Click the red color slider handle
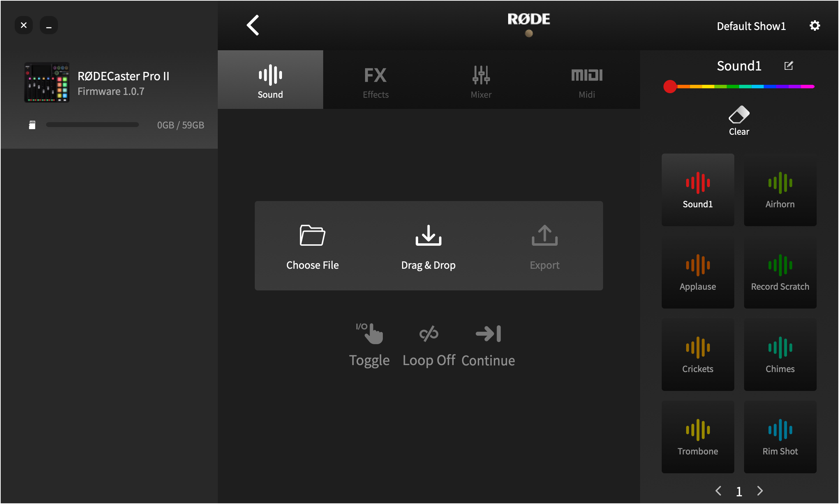Screen dimensions: 839x504 point(670,87)
